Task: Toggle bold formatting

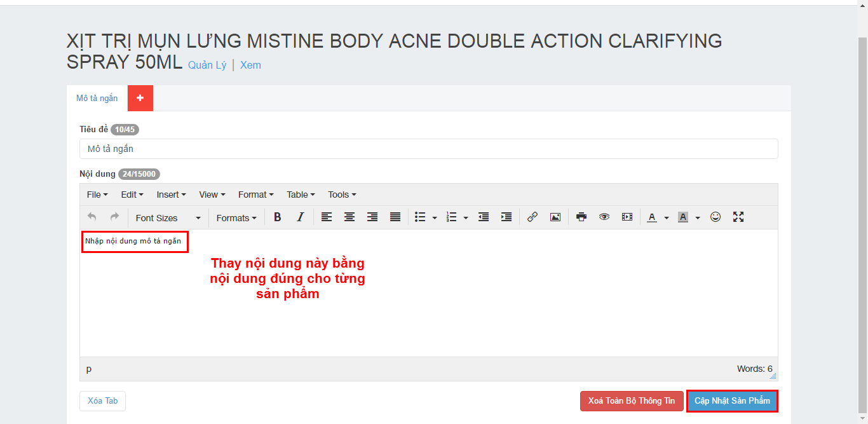Action: (277, 217)
